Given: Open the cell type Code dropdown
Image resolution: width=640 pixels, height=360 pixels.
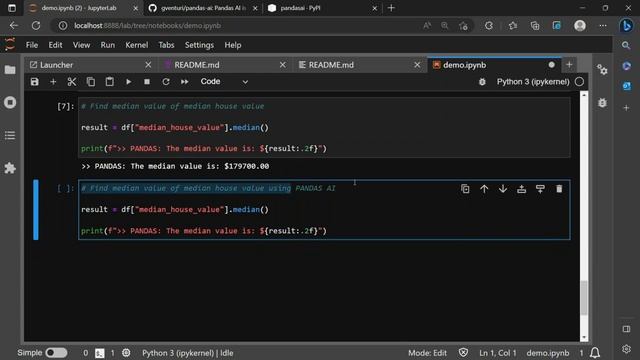Looking at the screenshot, I should (x=224, y=82).
